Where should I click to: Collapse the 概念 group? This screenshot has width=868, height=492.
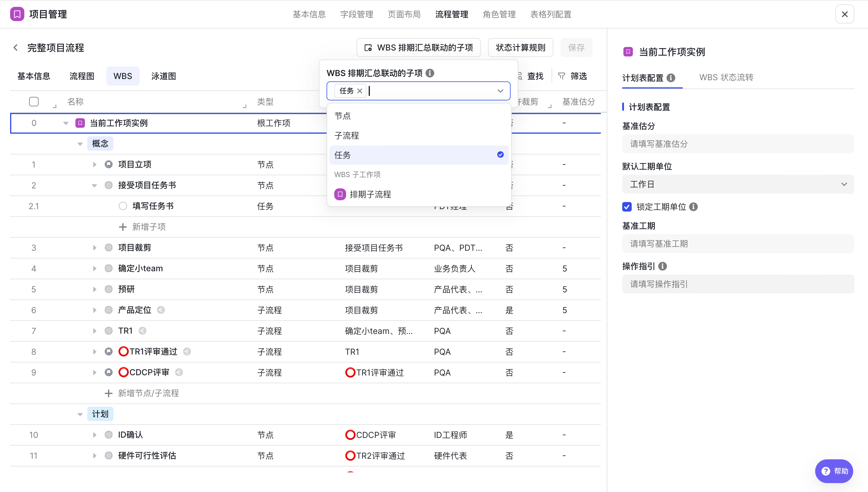click(80, 144)
